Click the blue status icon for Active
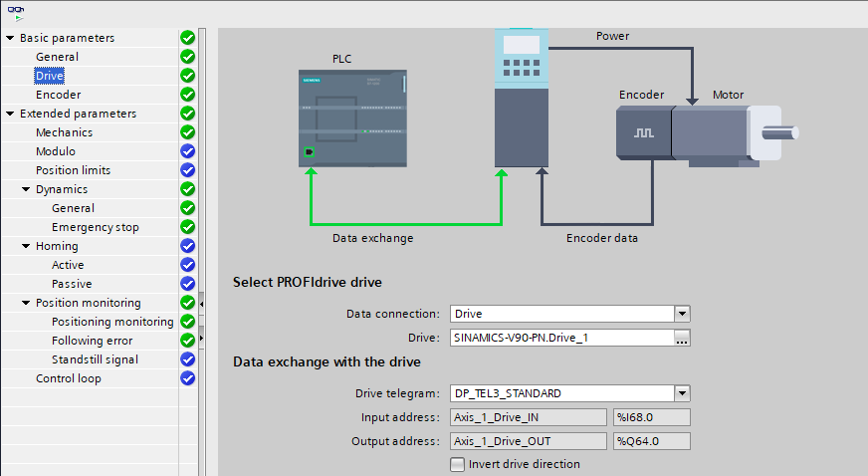868x476 pixels. point(188,265)
